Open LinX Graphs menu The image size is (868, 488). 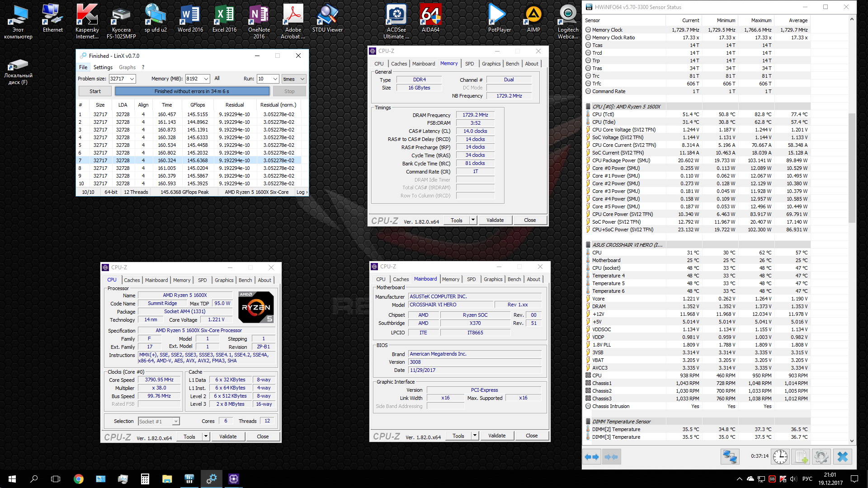tap(127, 67)
